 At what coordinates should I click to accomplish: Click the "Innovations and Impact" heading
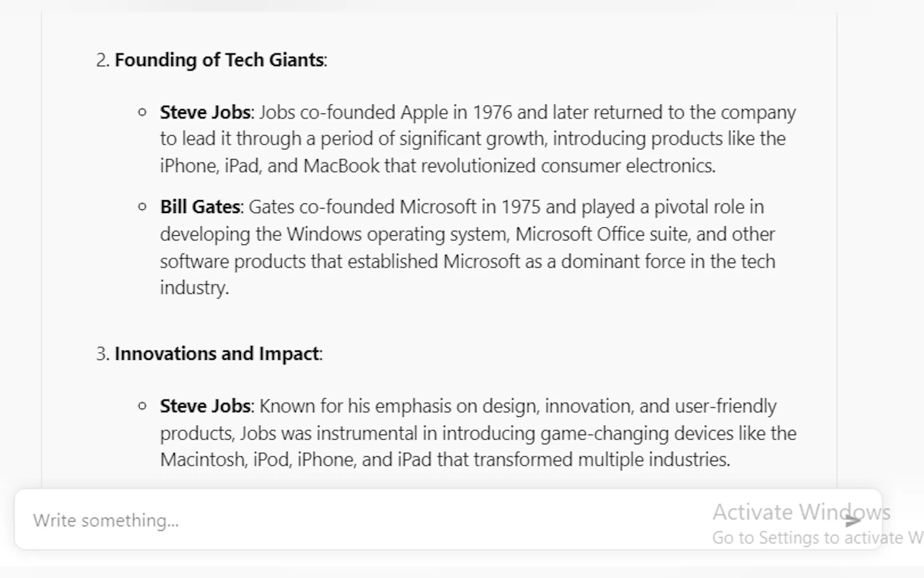pos(216,353)
